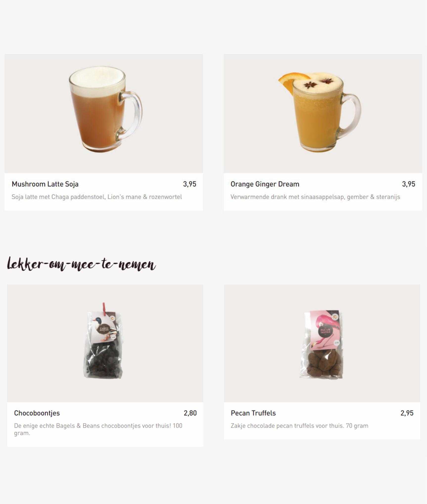The image size is (427, 504).
Task: Click the Verwarmende drank description text
Action: point(315,197)
